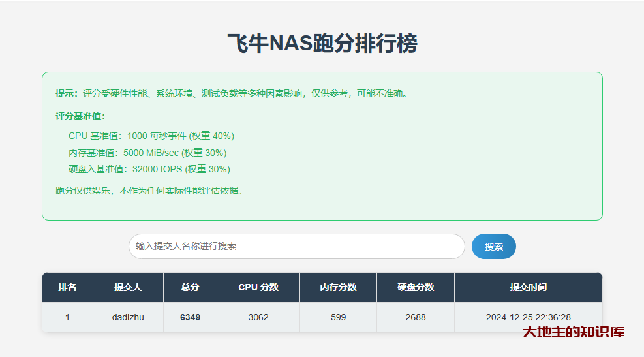Click CPU score value 3062
644x357 pixels.
tap(258, 317)
